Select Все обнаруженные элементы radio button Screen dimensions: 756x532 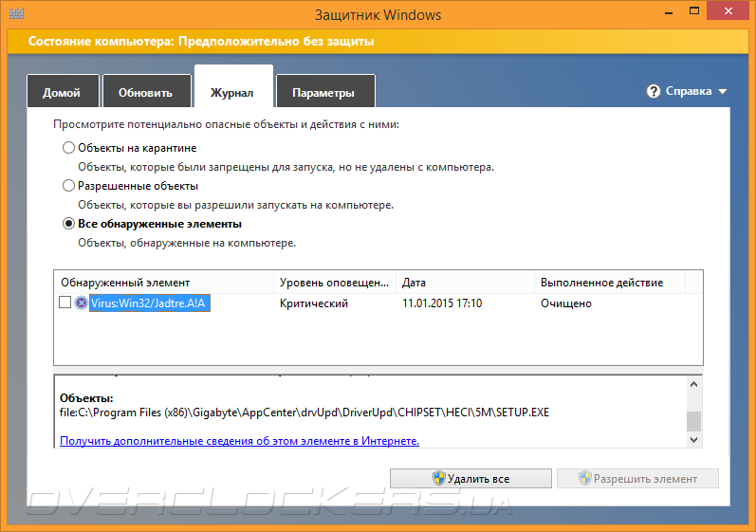[x=68, y=224]
